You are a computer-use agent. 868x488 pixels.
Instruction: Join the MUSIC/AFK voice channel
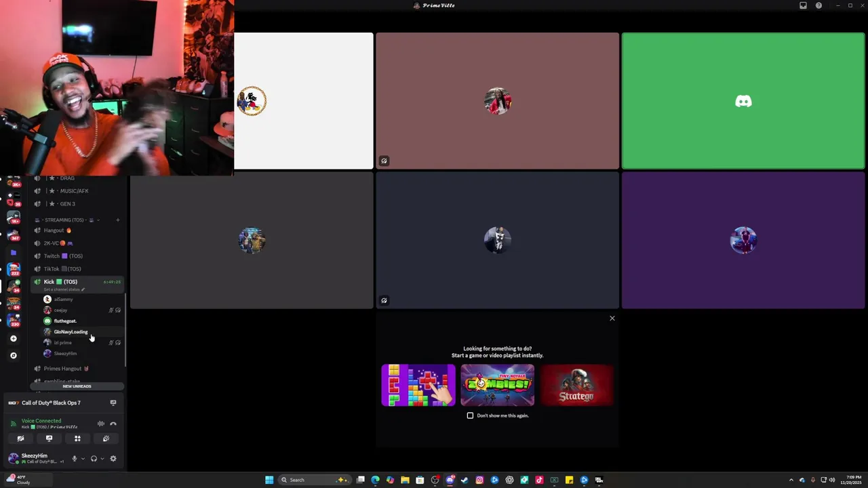click(x=78, y=191)
